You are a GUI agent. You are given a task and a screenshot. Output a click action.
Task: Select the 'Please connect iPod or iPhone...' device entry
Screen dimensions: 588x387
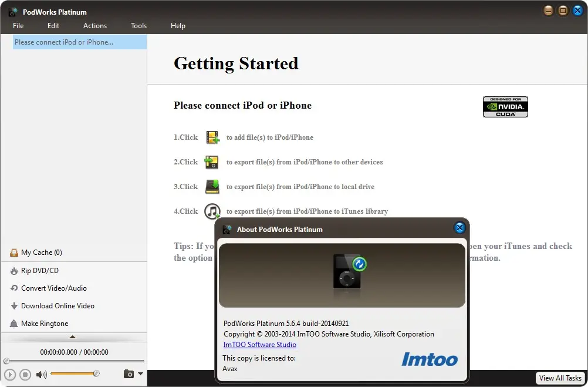point(79,42)
